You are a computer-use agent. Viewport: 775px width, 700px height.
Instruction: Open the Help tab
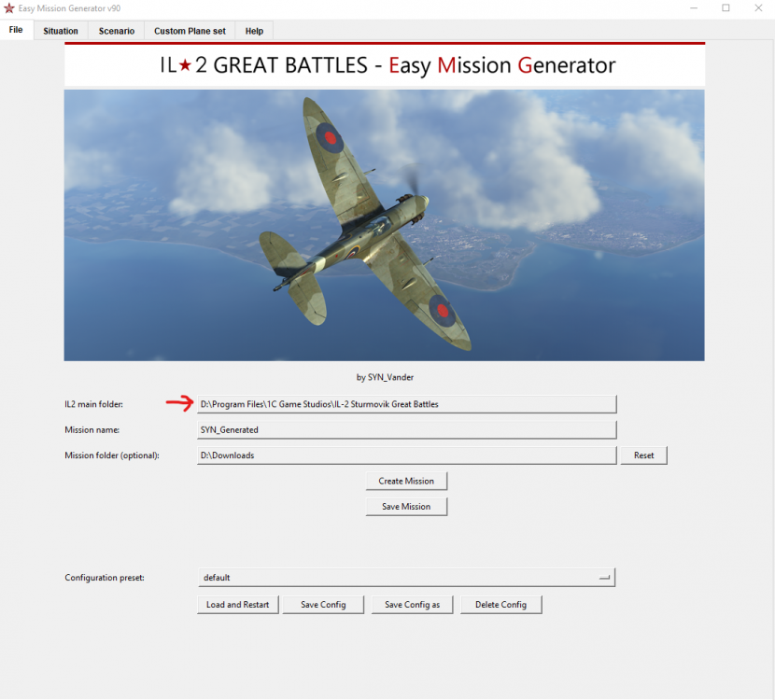click(x=253, y=30)
